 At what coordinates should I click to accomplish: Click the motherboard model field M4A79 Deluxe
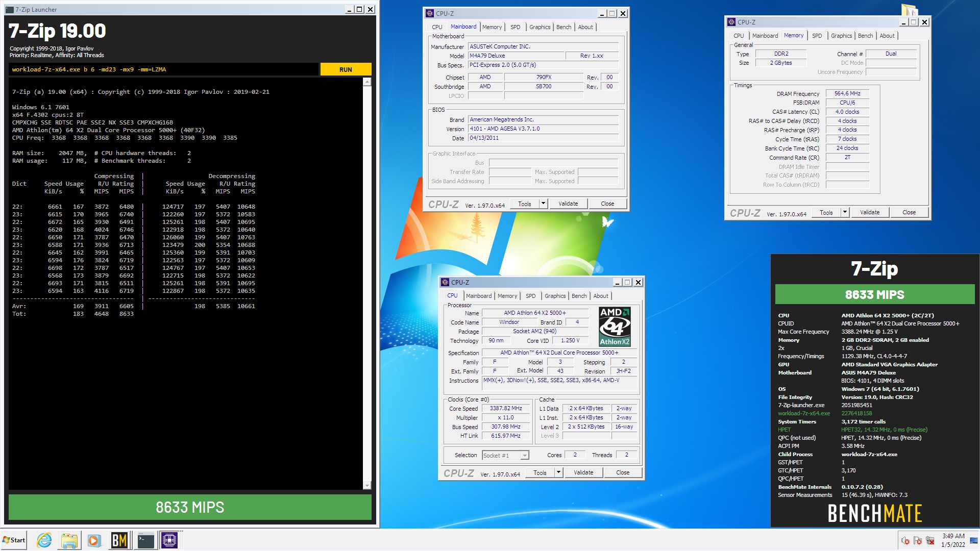(516, 56)
